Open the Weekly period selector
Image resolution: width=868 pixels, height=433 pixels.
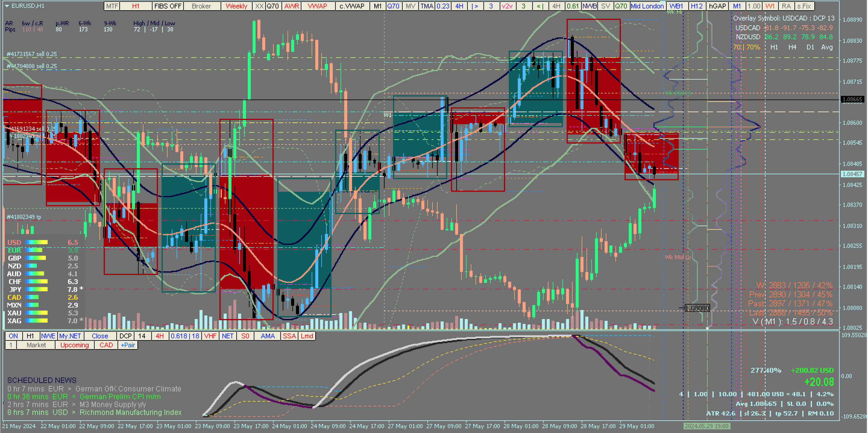(x=236, y=6)
